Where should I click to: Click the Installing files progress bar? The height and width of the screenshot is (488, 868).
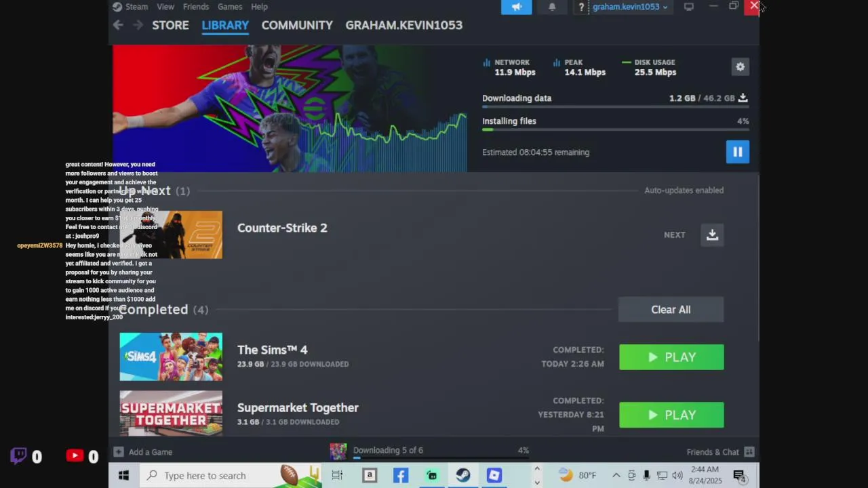point(615,129)
